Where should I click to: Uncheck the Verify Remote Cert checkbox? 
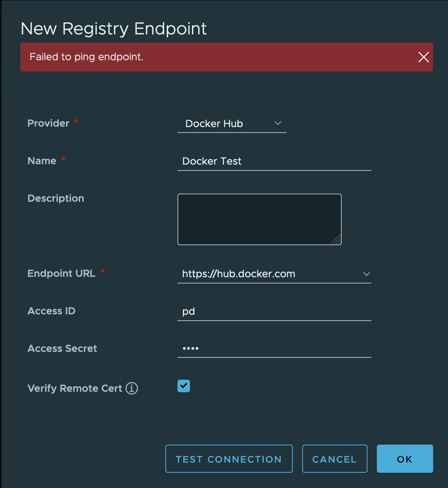[184, 386]
